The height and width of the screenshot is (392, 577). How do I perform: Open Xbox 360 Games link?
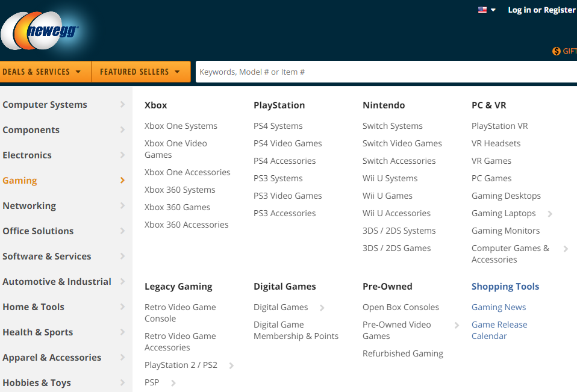point(177,207)
